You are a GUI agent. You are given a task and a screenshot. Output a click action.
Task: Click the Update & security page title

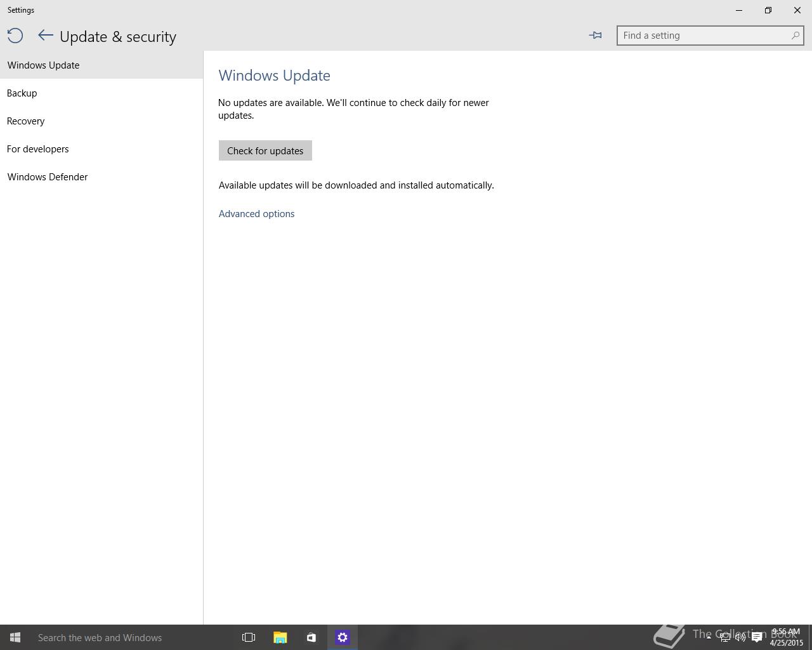pos(118,37)
